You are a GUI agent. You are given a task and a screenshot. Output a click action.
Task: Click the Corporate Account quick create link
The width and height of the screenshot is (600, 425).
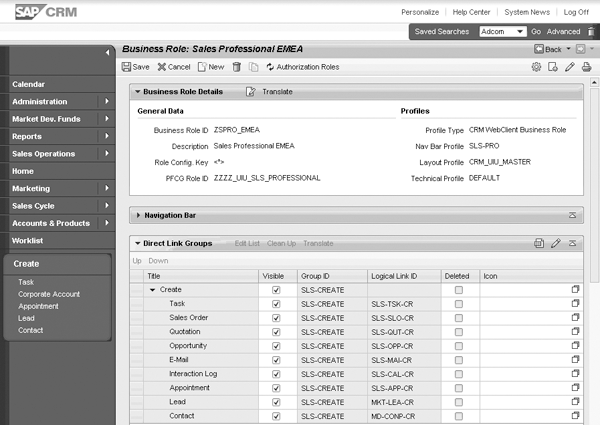click(x=49, y=294)
